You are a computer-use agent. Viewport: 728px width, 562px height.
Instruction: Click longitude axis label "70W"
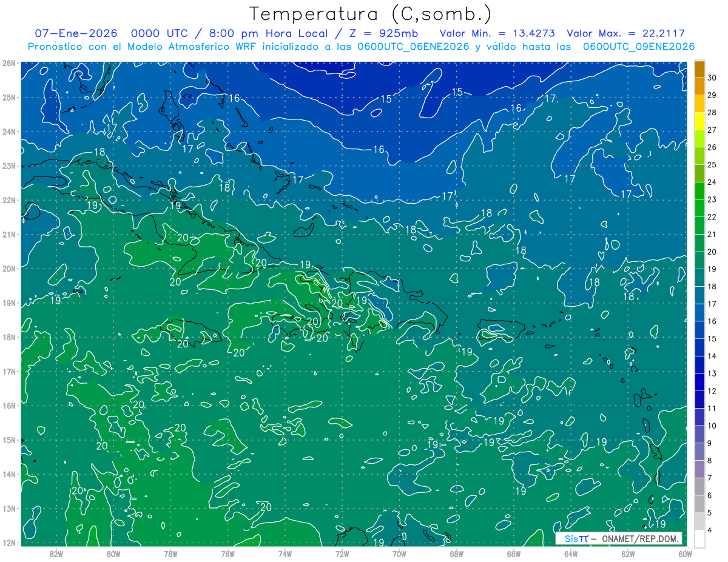(399, 553)
